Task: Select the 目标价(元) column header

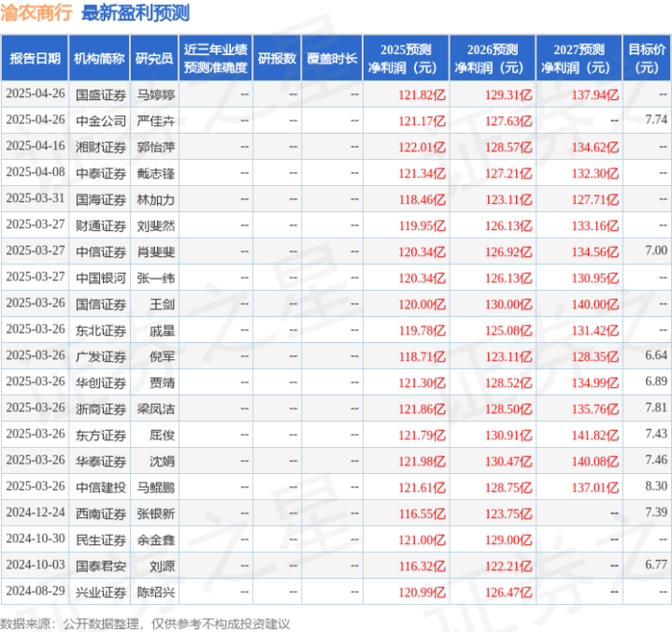Action: point(647,58)
